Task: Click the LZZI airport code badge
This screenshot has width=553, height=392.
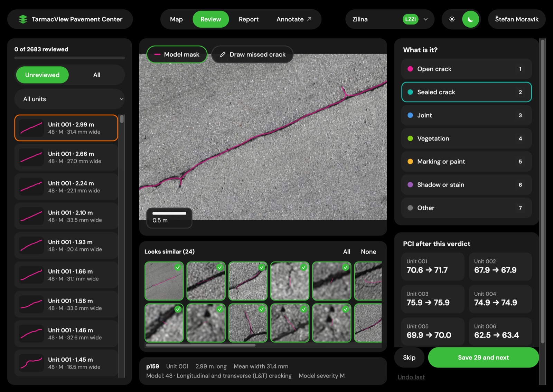Action: tap(410, 19)
